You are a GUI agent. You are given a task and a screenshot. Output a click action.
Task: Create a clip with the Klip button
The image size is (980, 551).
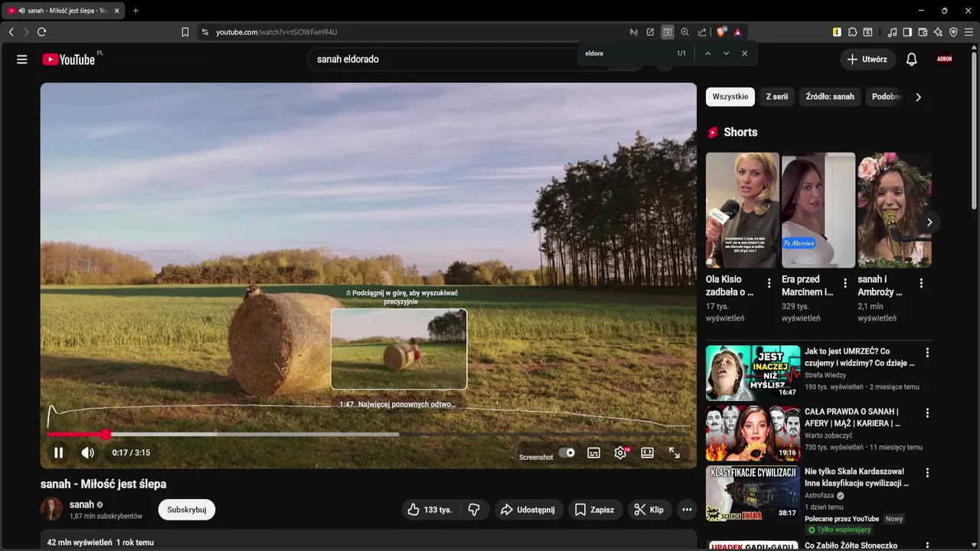pos(648,510)
